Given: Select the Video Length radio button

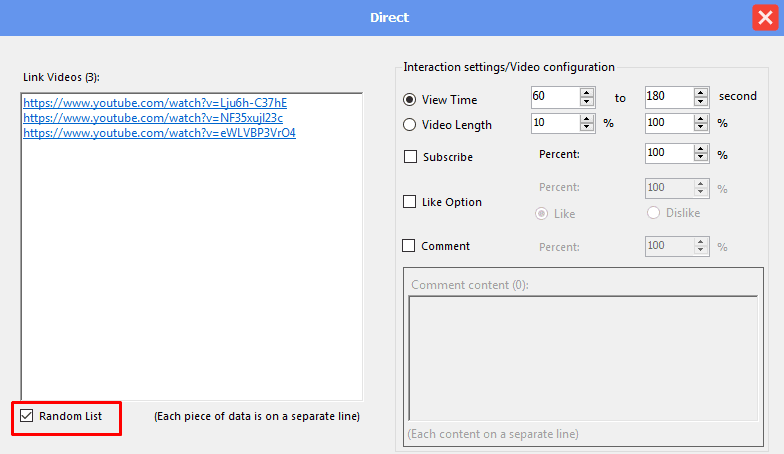Looking at the screenshot, I should click(x=410, y=124).
